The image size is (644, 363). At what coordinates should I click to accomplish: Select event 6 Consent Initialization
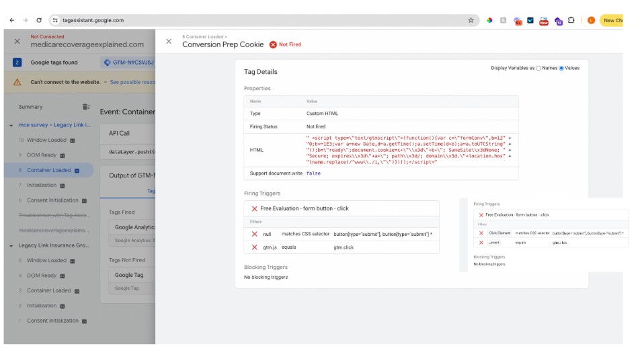pos(52,200)
